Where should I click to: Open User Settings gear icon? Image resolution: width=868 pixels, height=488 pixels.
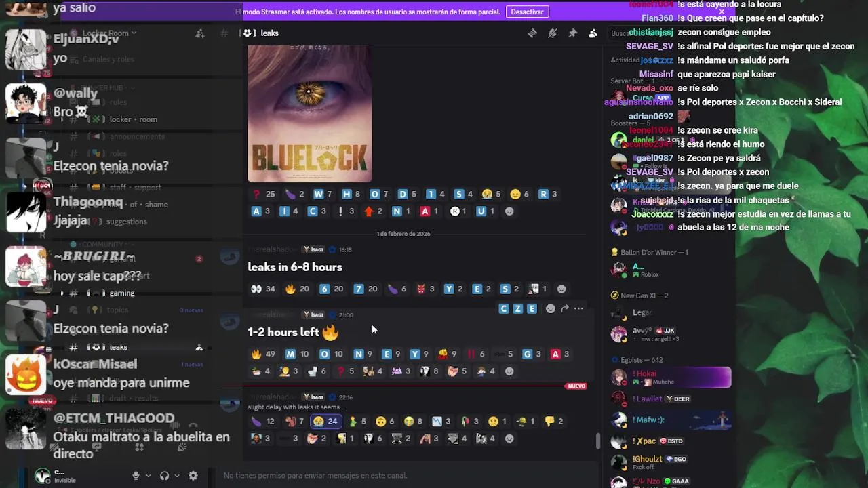pos(193,476)
